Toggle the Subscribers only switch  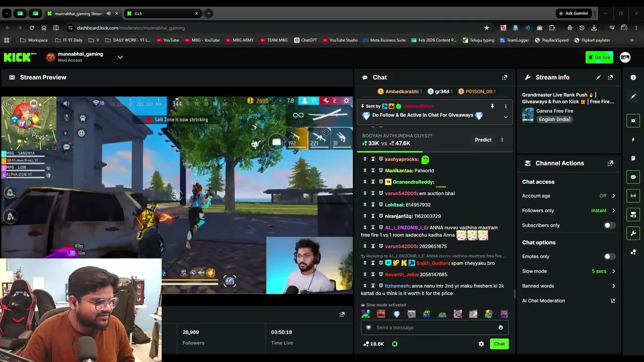click(x=609, y=225)
